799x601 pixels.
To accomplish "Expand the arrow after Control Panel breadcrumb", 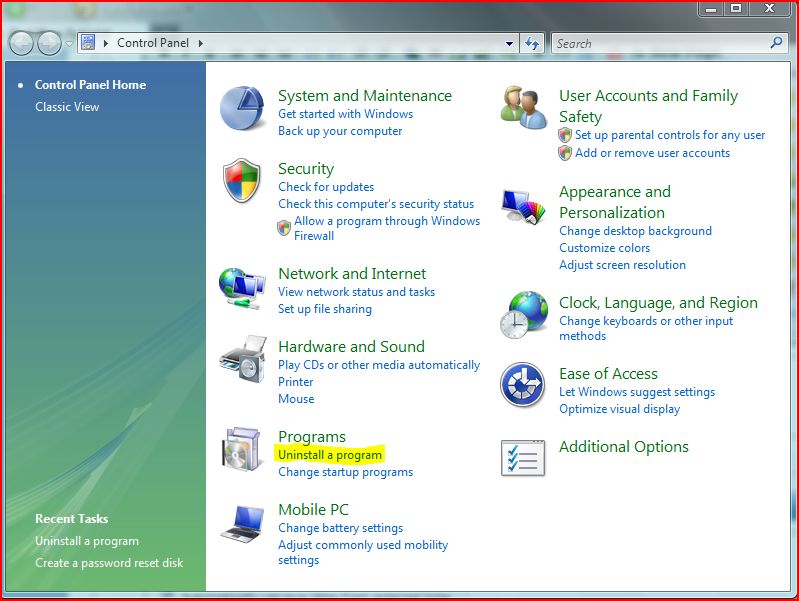I will tap(201, 43).
